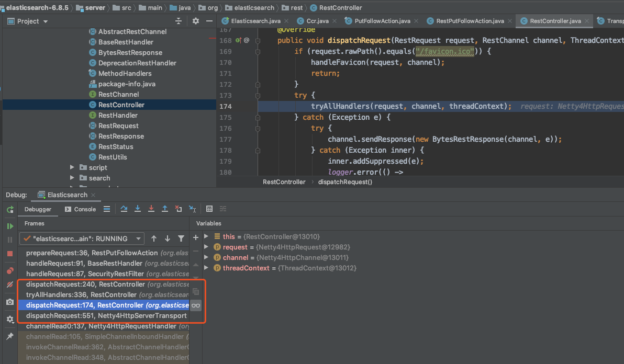
Task: Step into the method call
Action: (x=137, y=209)
